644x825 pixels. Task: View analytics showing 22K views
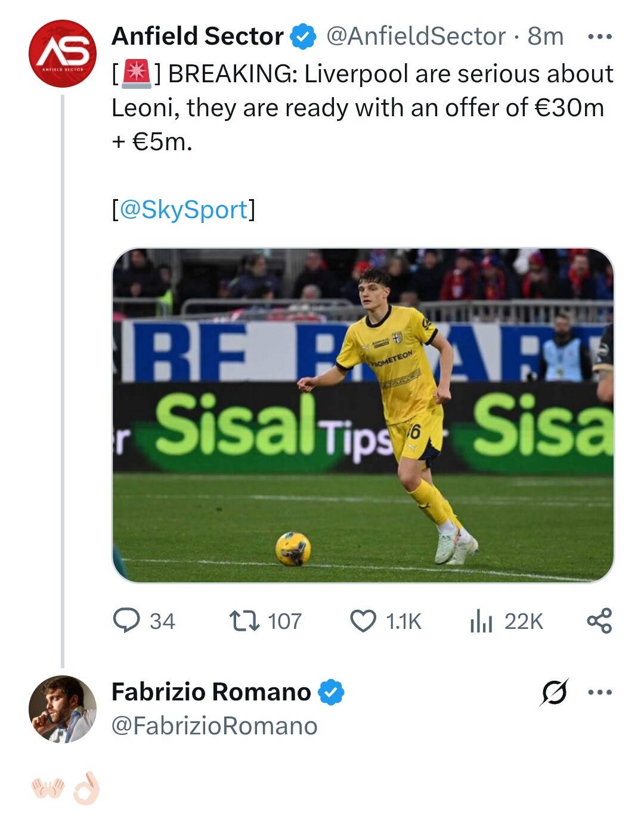tap(481, 621)
